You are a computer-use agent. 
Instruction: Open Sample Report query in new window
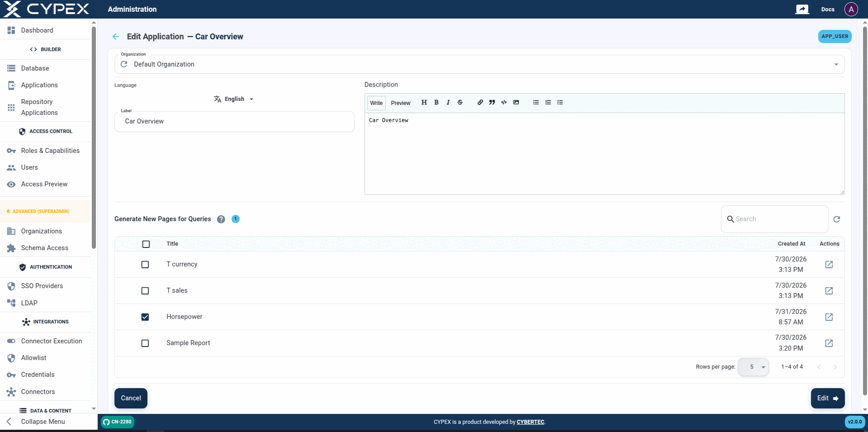829,343
